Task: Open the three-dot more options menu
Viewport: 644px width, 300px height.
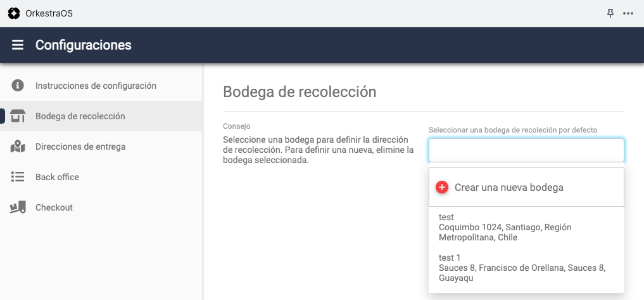Action: [x=628, y=13]
